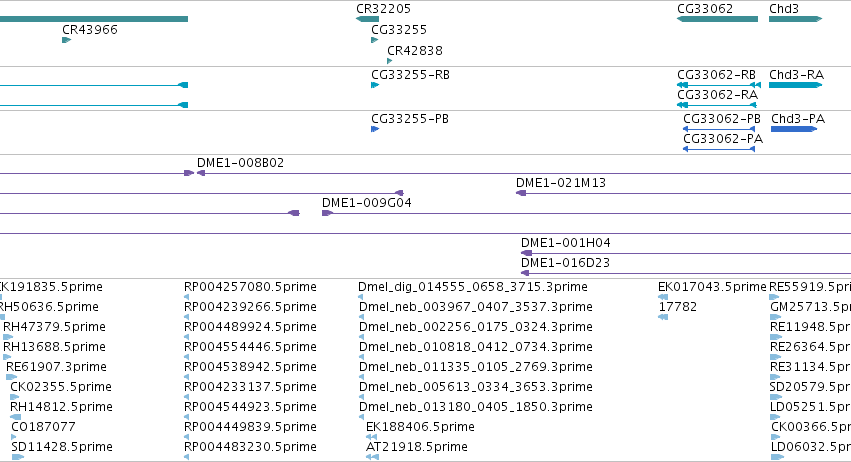The image size is (851, 462).
Task: Click the CG33255-PB protein glyph
Action: (x=375, y=129)
